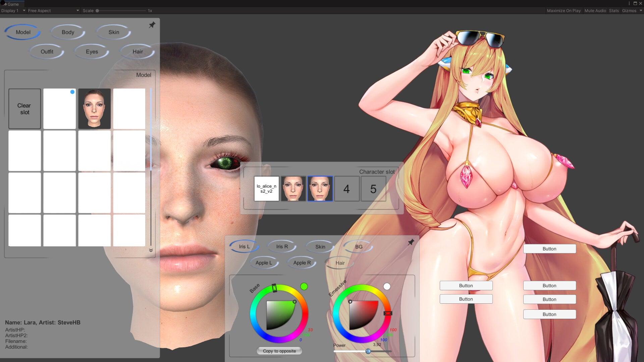
Task: Open the Skin tab next to Iris R
Action: 320,247
